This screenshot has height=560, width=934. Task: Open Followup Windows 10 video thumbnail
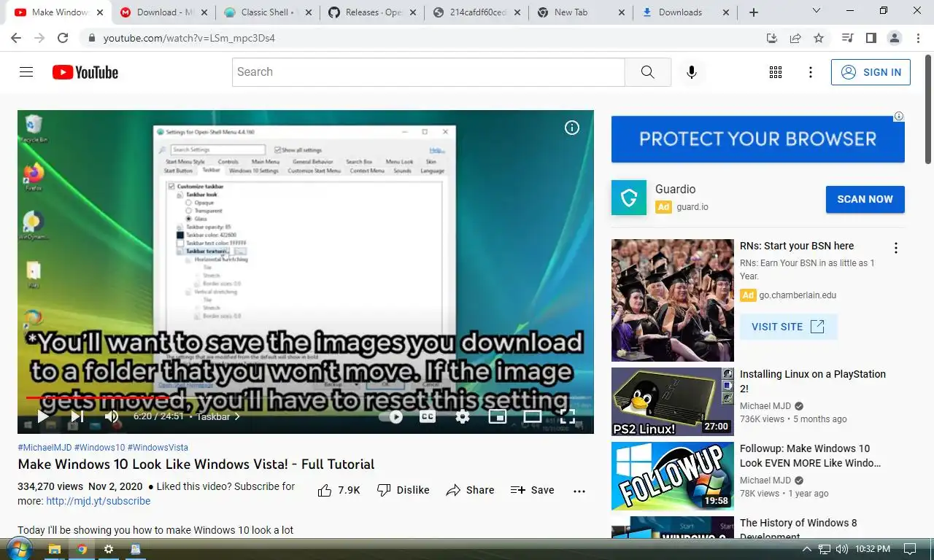(x=672, y=475)
